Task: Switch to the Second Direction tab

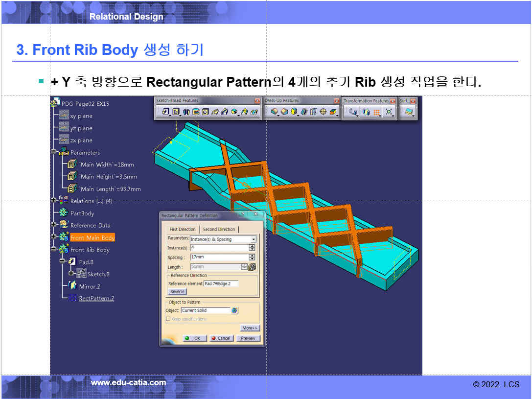Action: point(219,229)
